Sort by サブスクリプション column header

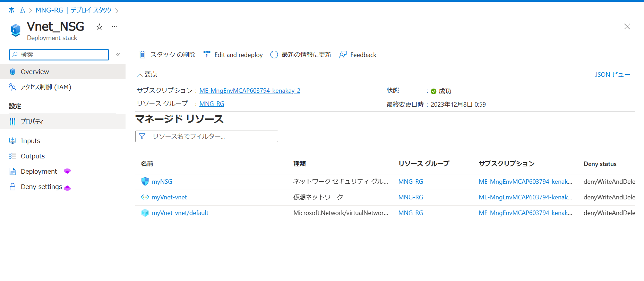pos(507,164)
